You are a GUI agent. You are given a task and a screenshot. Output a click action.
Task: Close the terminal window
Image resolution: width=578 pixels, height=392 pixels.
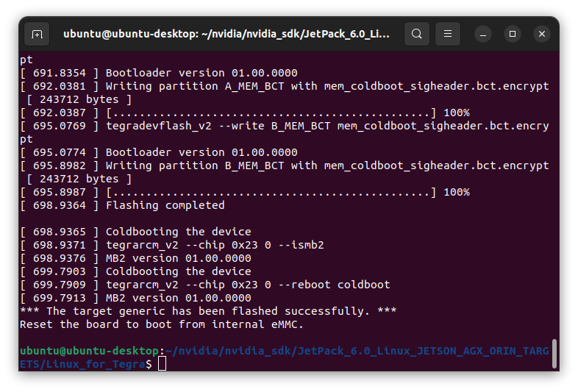[542, 34]
